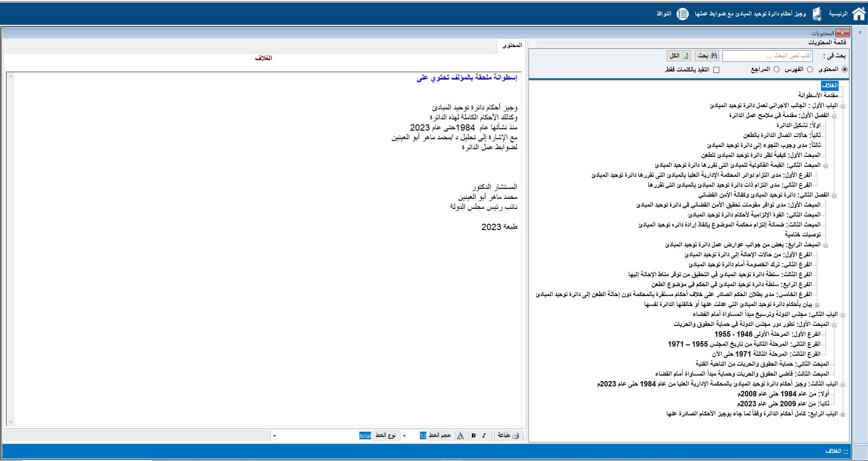
Task: Open الفرع الثاني: ترك الخصومة item
Action: [750, 264]
